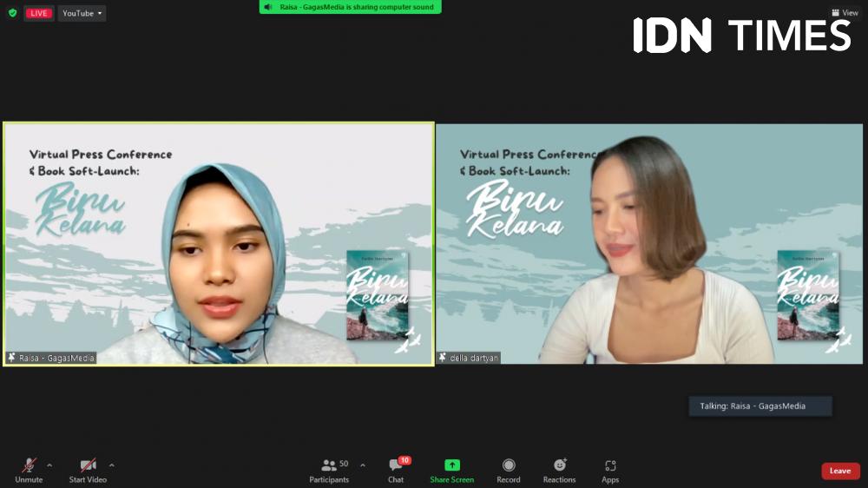Open audio options arrow next to Unmute
The width and height of the screenshot is (868, 488).
click(x=49, y=465)
